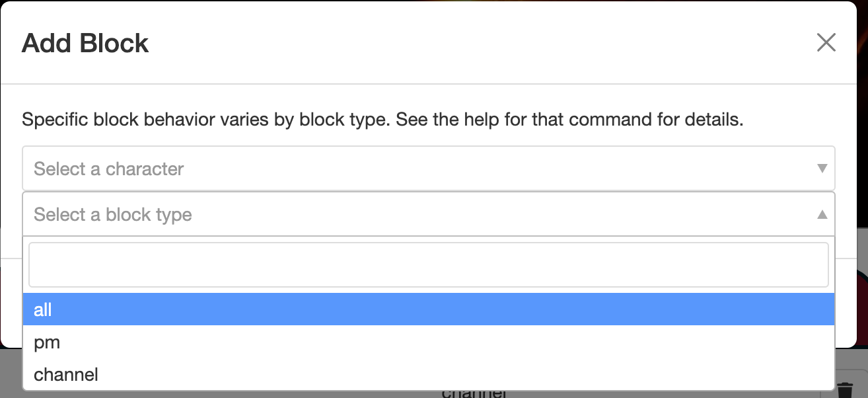Click the "Add Block" dialog heading

[x=85, y=44]
